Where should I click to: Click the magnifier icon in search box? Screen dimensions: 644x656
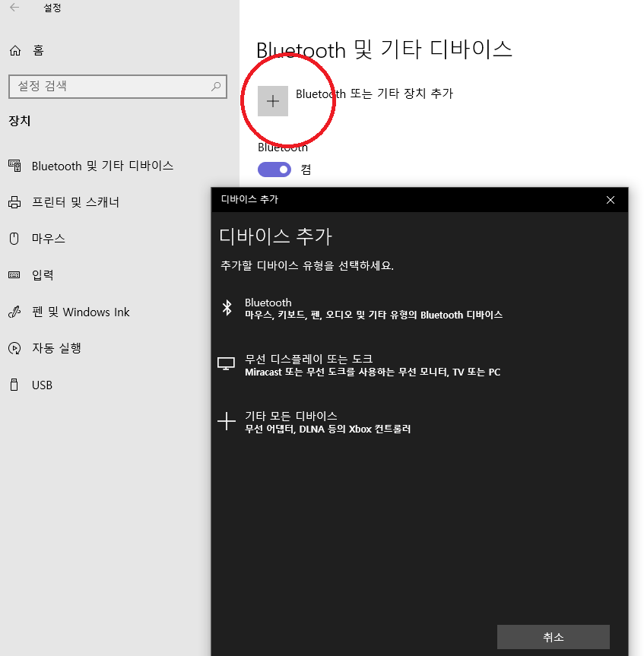click(x=216, y=86)
